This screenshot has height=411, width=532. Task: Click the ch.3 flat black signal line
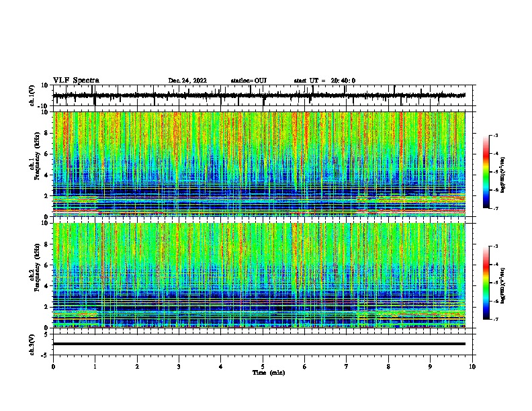(x=259, y=344)
